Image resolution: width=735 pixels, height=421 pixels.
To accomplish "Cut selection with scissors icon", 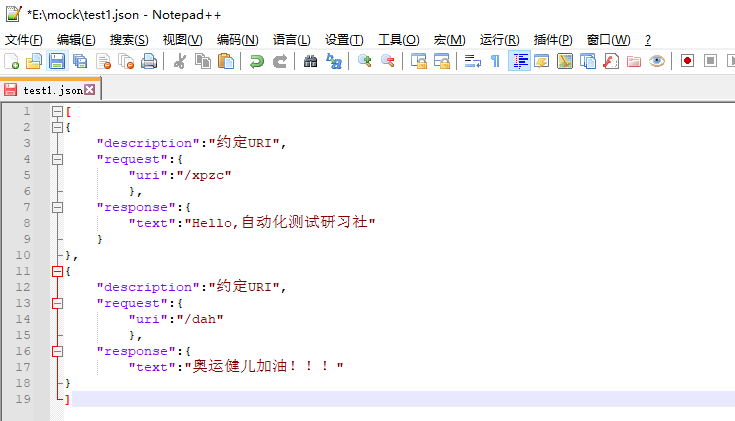I will click(180, 61).
